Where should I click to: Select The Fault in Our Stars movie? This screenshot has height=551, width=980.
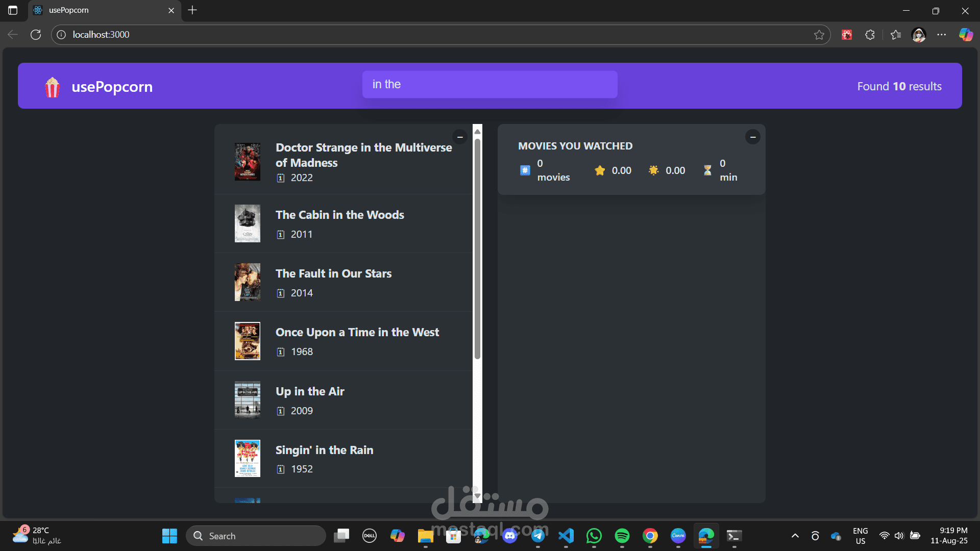pos(344,282)
